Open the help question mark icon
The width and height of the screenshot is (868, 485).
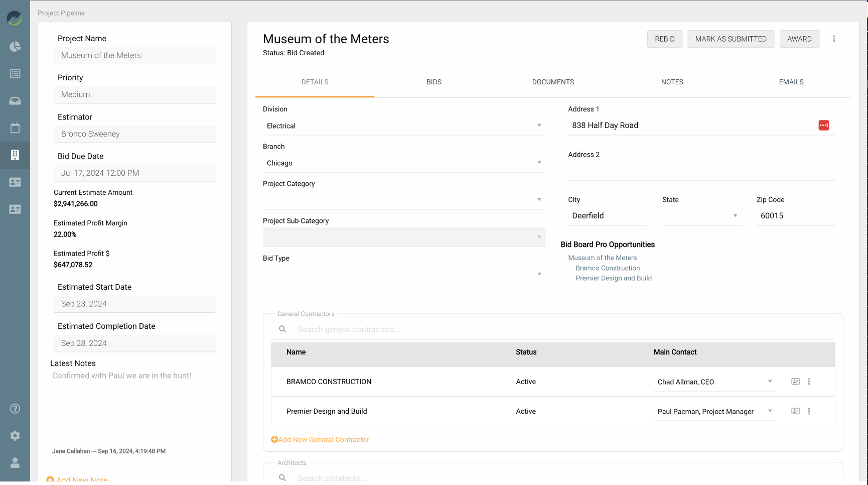coord(15,409)
